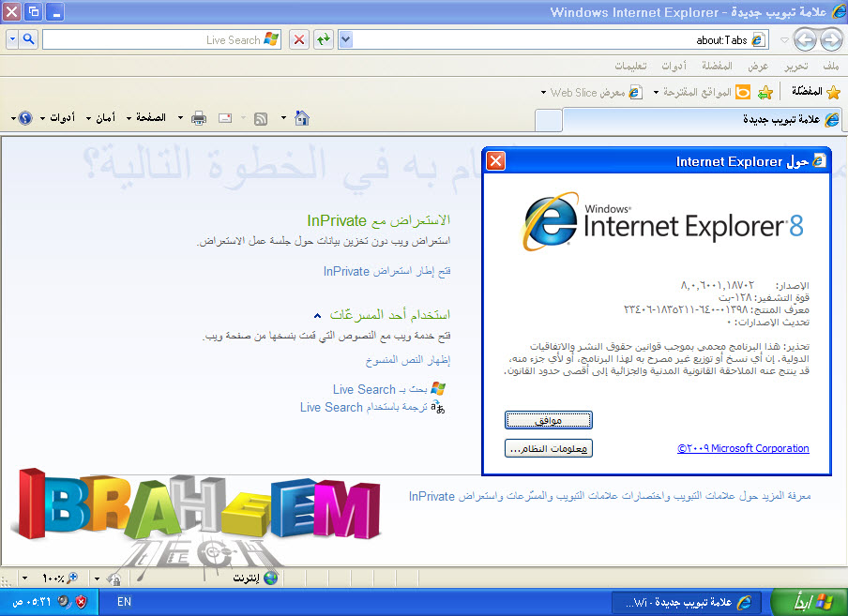The height and width of the screenshot is (616, 848).
Task: Open the تحرير (Edit) menu
Action: [x=796, y=66]
